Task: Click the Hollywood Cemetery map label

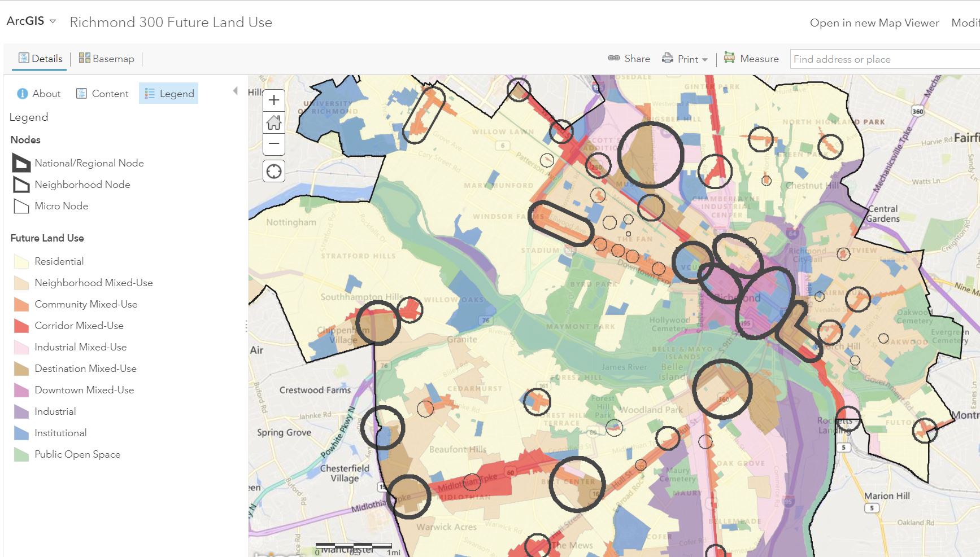Action: (x=669, y=324)
